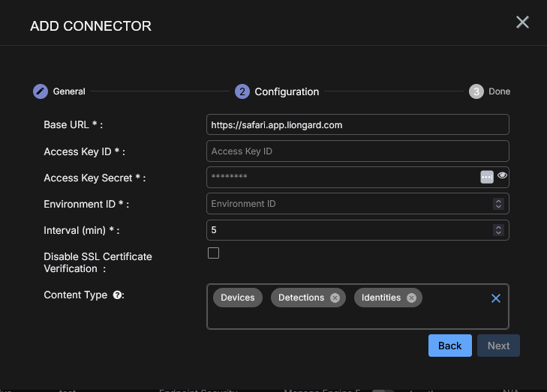Clear all Content Type selections
Viewport: 547px width, 392px height.
click(x=496, y=298)
